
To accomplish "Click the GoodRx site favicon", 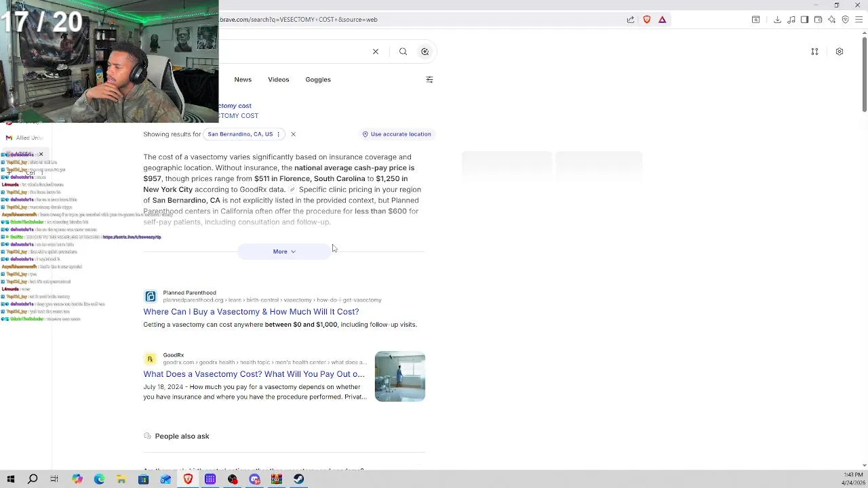I will click(x=151, y=359).
